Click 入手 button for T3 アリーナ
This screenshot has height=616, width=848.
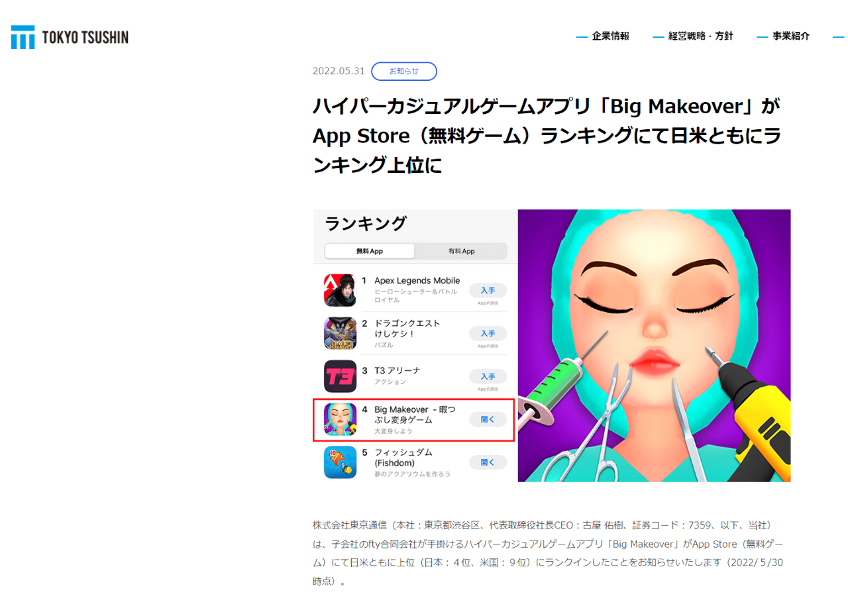tap(488, 376)
